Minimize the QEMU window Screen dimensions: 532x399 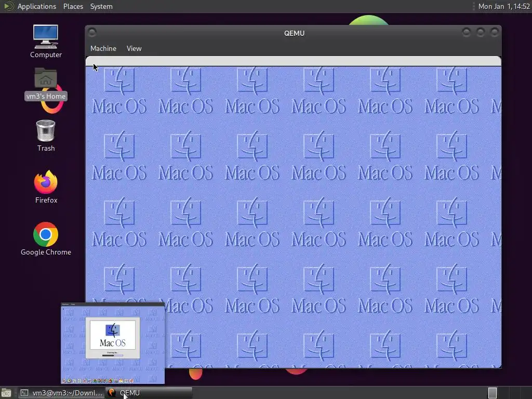point(467,32)
